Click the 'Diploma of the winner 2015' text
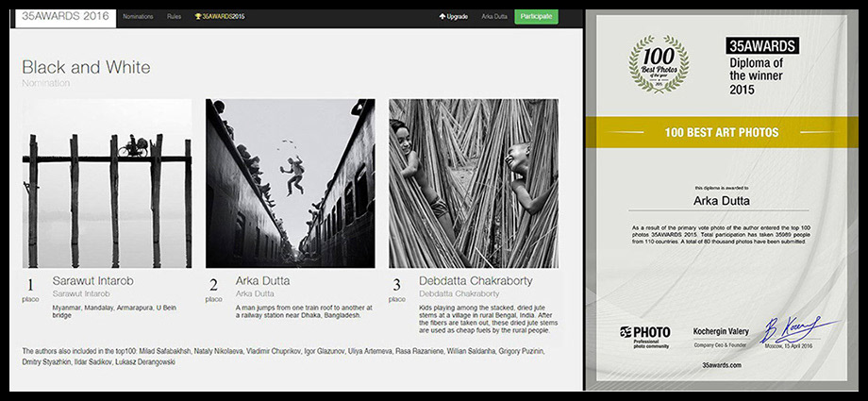 pyautogui.click(x=756, y=76)
